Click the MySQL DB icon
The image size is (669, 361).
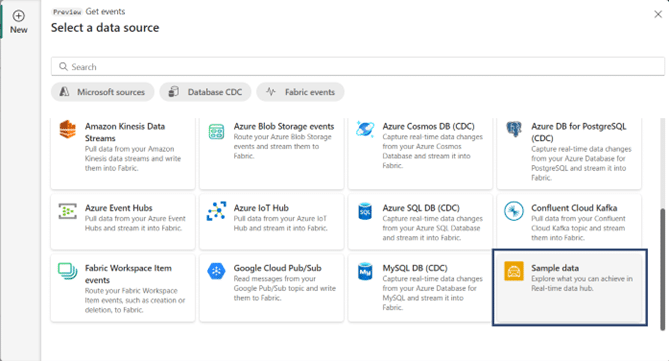(365, 271)
